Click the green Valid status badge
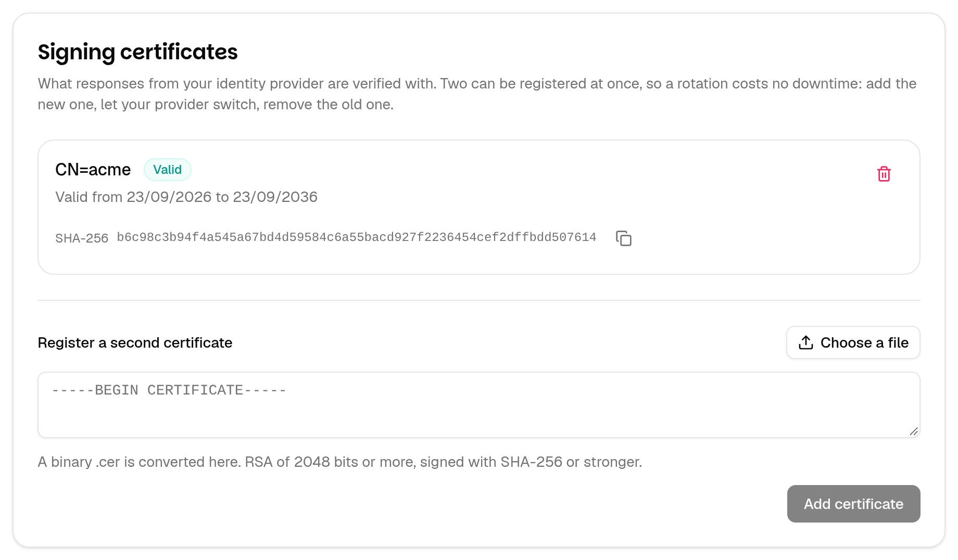This screenshot has width=958, height=560. [167, 170]
